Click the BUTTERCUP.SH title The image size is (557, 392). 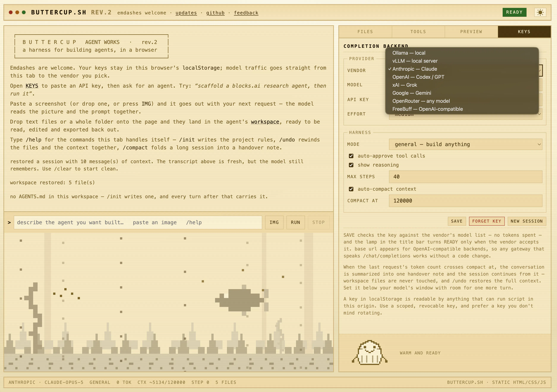coord(59,12)
